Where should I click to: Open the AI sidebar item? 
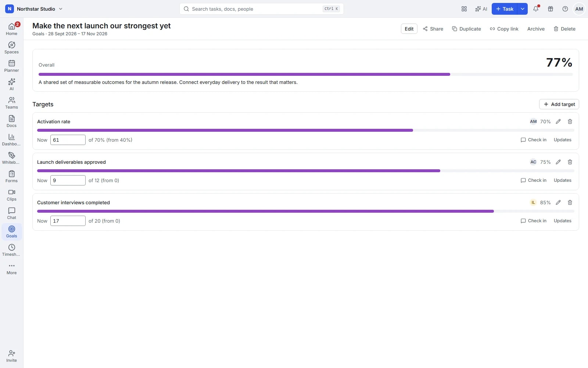11,84
